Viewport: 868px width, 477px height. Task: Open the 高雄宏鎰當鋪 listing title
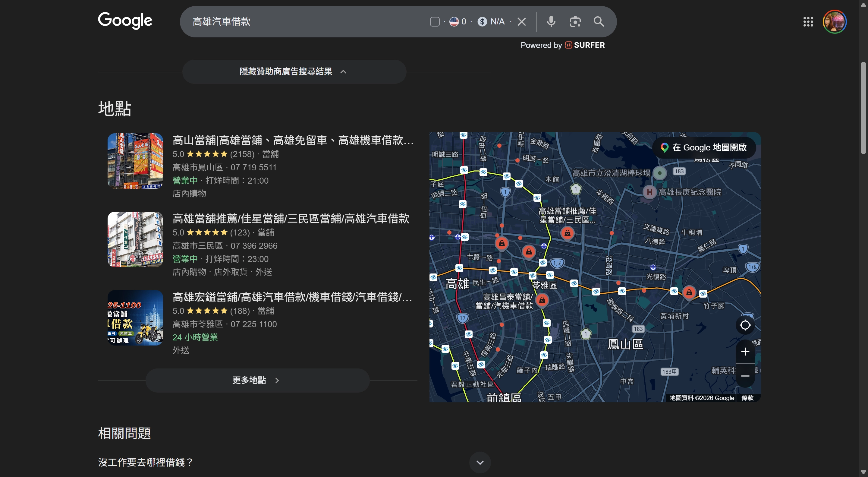[292, 297]
